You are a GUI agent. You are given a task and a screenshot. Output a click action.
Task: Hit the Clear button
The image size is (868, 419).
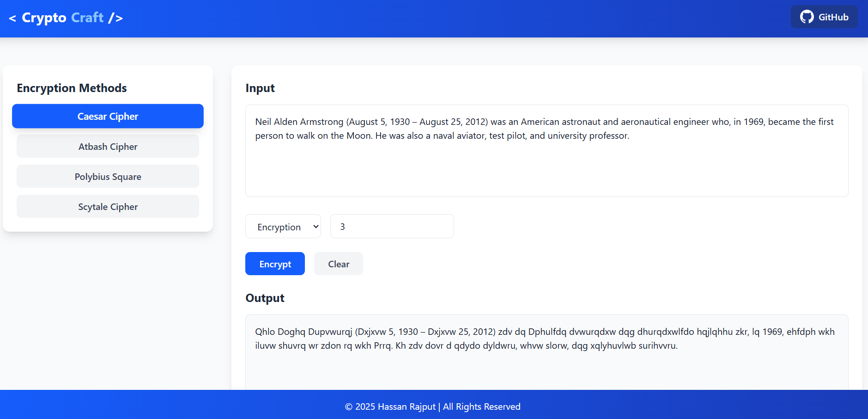coord(338,264)
